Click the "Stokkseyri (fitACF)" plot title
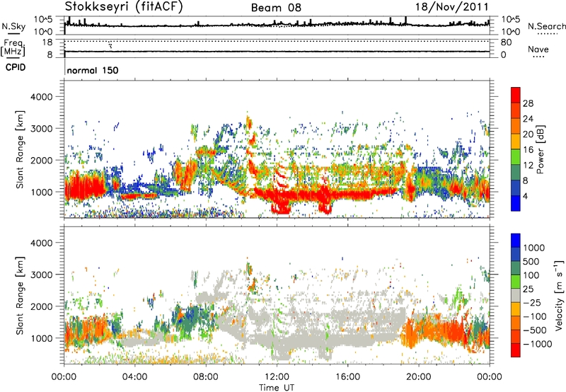Screen dimensions: 566x392 (123, 6)
